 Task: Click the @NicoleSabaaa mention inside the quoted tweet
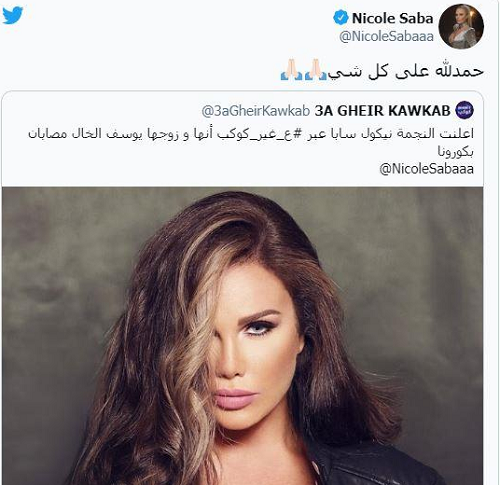426,169
